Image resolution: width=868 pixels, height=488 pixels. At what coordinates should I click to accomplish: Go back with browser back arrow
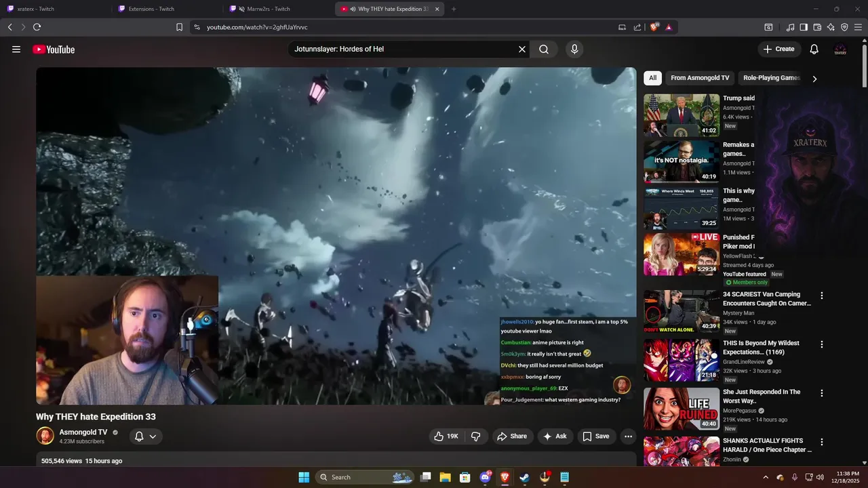(x=10, y=27)
